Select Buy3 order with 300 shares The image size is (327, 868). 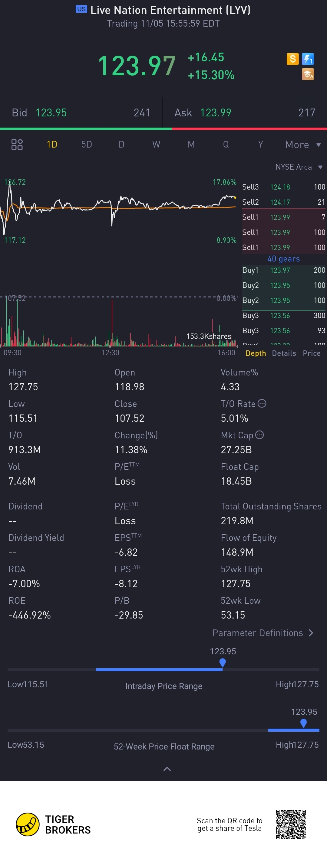point(284,315)
